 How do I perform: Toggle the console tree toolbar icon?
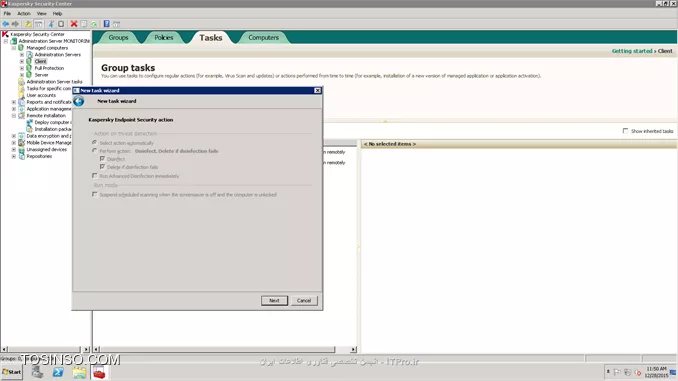[x=38, y=24]
